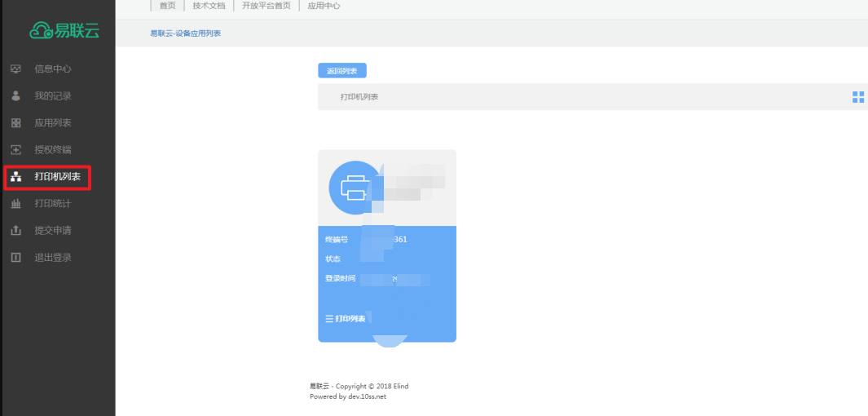Click the 退出登录 exit icon
The height and width of the screenshot is (416, 868).
tap(16, 257)
